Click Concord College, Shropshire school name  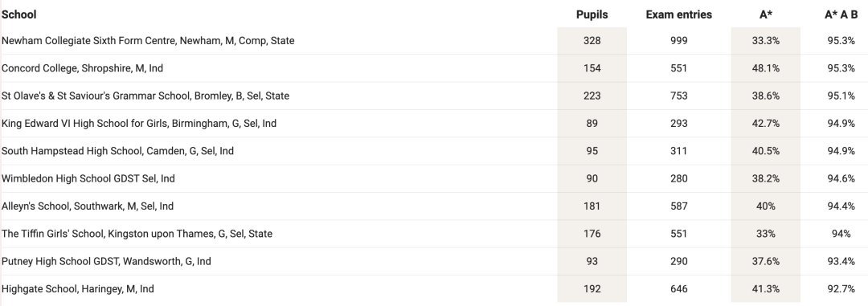(x=83, y=68)
